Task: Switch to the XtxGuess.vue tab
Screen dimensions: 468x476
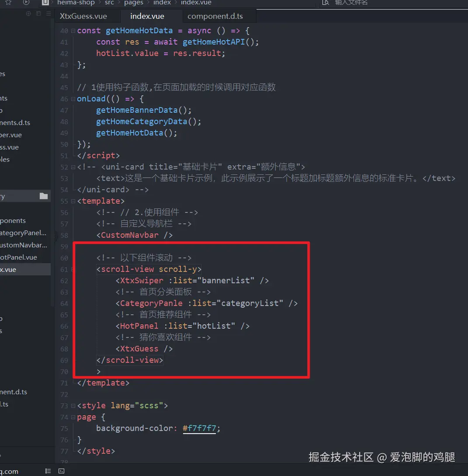Action: tap(83, 16)
